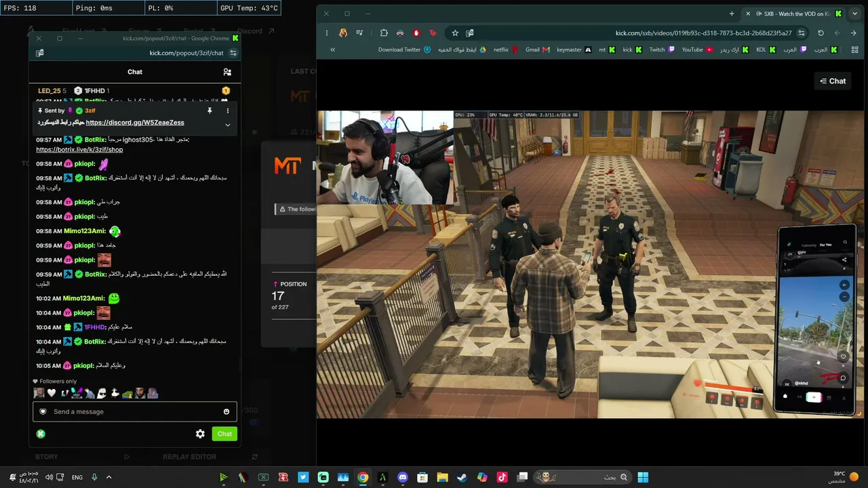The height and width of the screenshot is (488, 868).
Task: Reload the Kick video page
Action: coord(821,33)
